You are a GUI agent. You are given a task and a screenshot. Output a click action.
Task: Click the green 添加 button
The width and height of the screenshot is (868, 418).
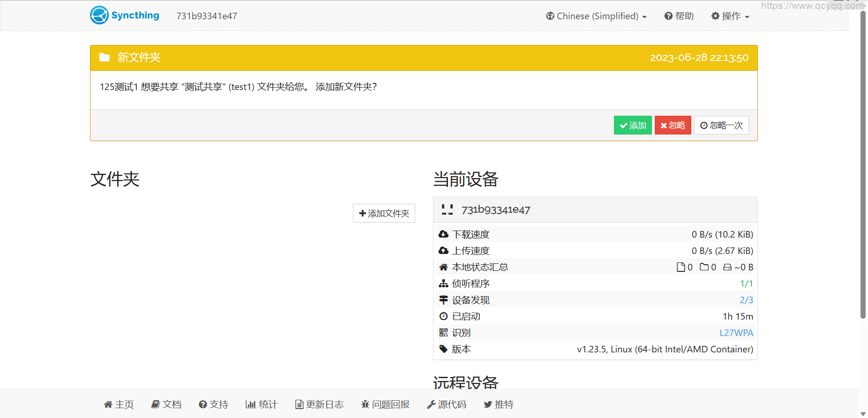click(x=633, y=125)
